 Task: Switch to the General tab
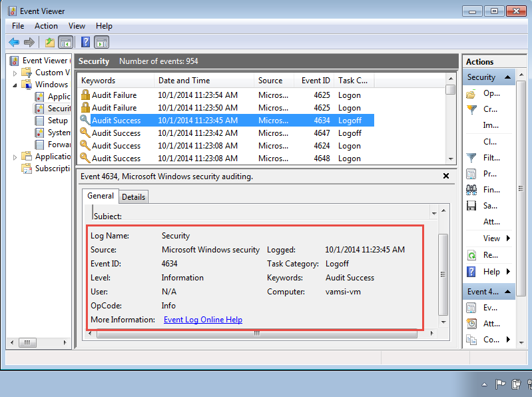(101, 196)
